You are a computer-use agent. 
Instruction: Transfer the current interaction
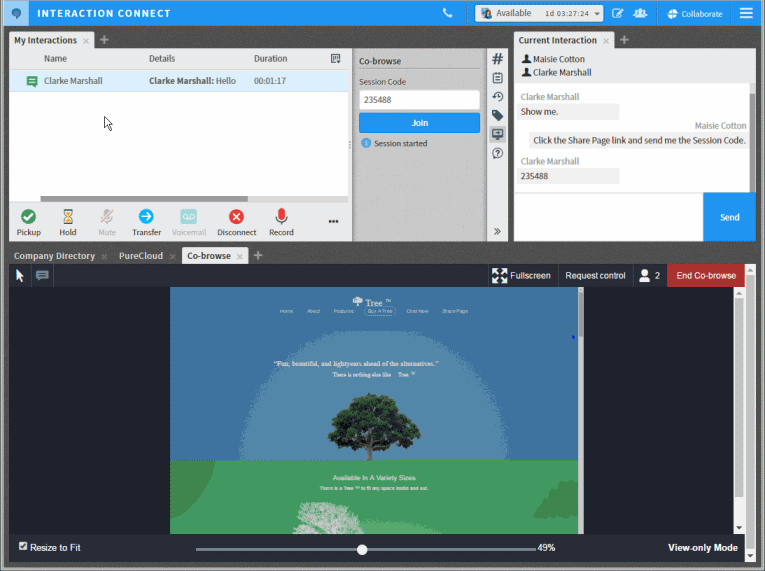[146, 217]
